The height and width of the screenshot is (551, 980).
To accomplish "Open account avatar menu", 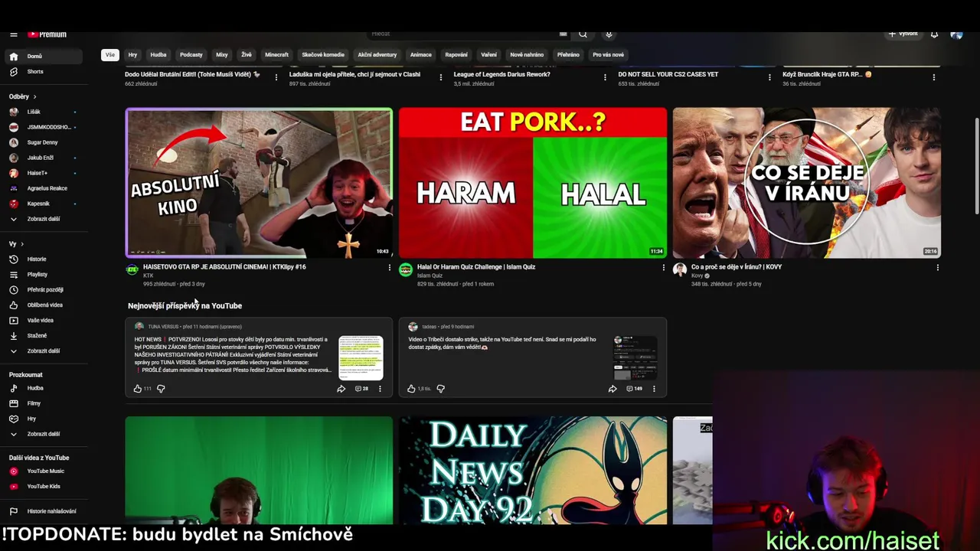I will click(956, 34).
